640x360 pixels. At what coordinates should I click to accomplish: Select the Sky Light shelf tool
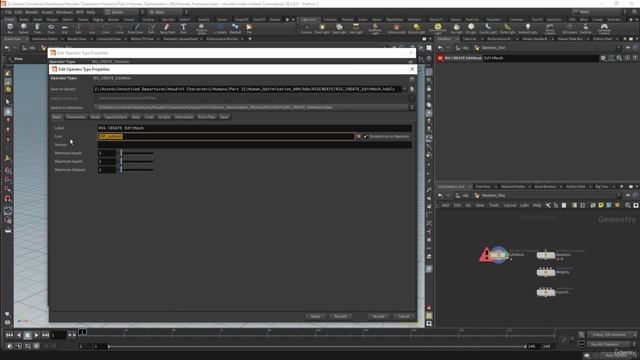pos(456,29)
